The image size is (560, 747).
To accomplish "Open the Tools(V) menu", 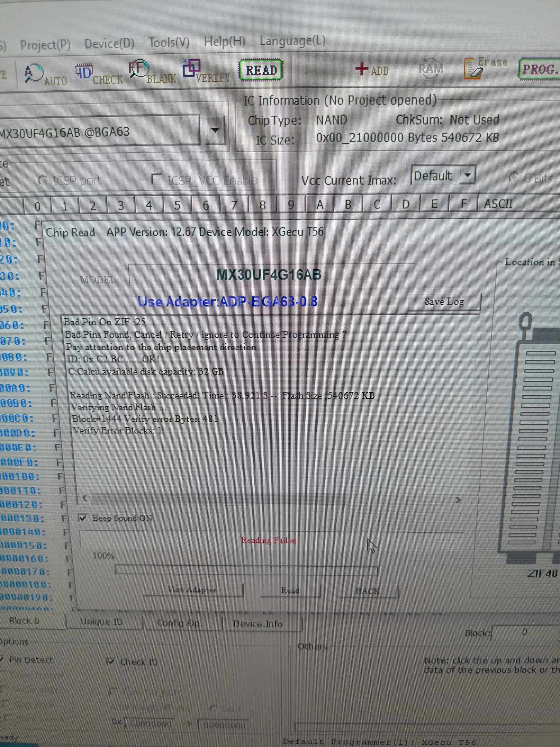I will [x=169, y=43].
